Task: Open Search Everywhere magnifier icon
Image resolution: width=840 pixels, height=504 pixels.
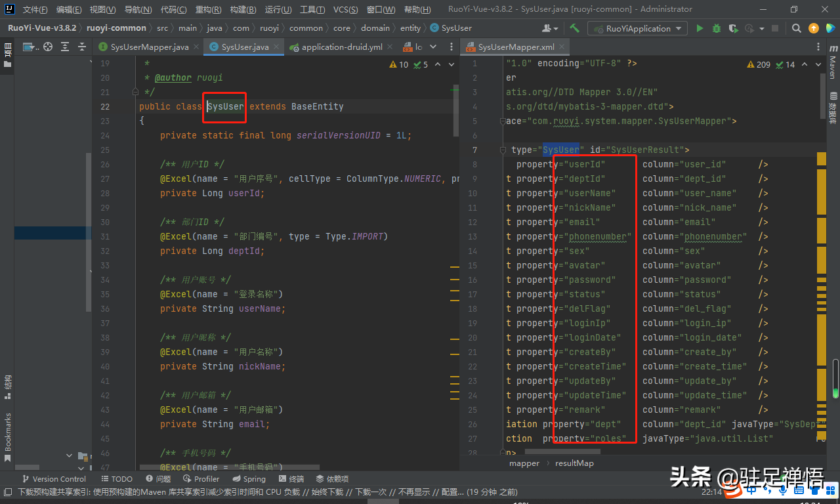Action: 796,28
